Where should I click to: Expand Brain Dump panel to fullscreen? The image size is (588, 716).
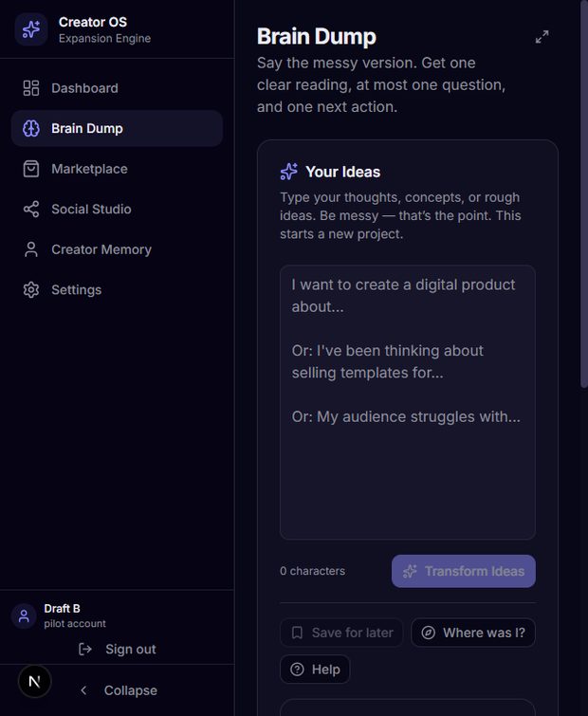click(542, 37)
